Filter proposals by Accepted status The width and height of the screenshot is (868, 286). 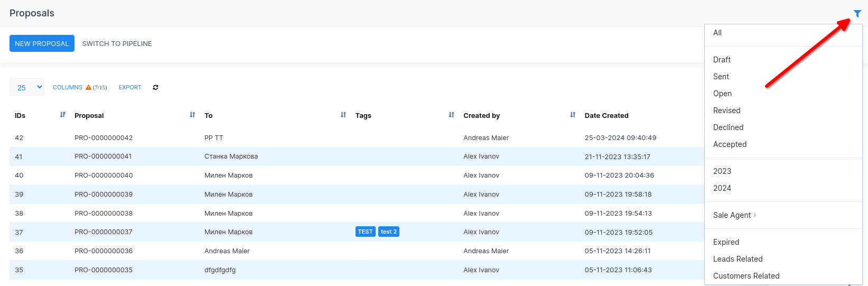pos(730,144)
